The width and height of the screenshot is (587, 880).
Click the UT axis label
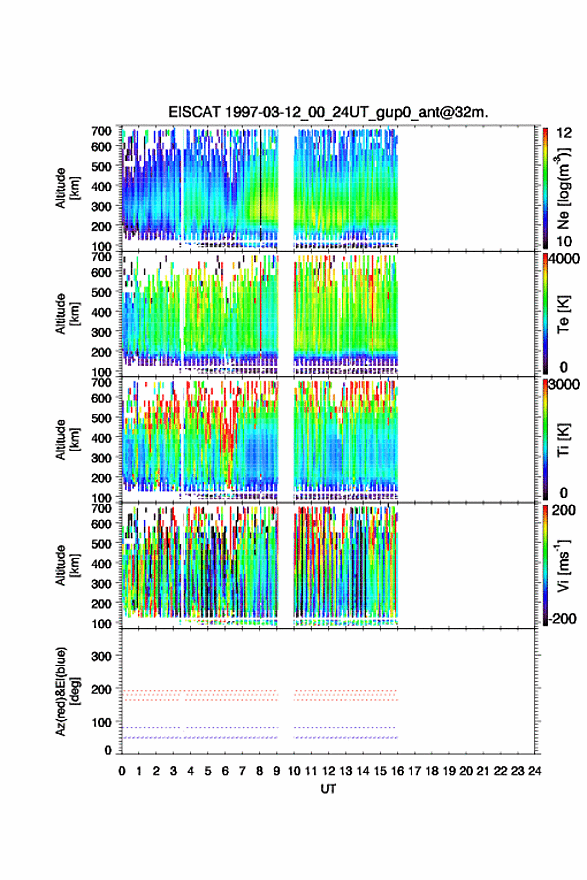328,789
